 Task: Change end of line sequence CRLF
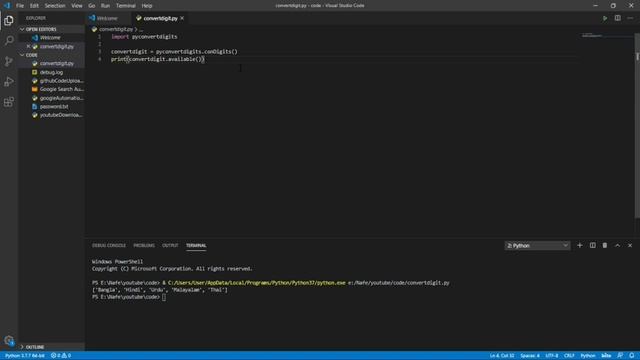(569, 356)
